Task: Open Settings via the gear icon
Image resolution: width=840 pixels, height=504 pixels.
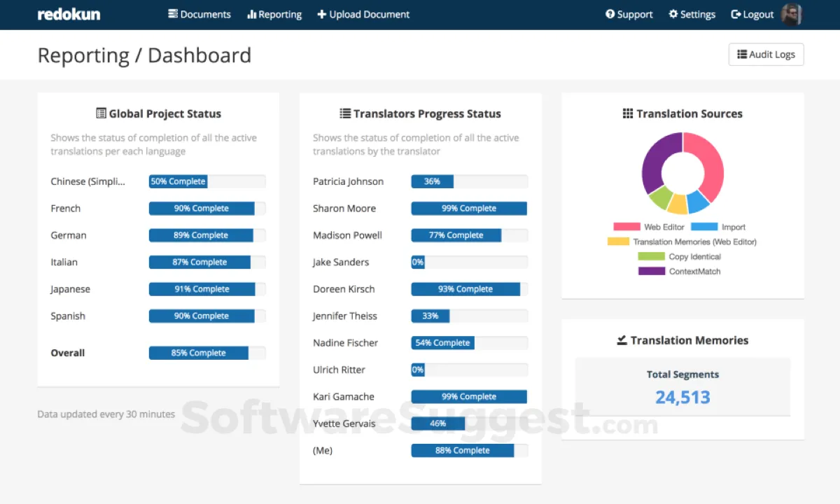Action: point(673,14)
